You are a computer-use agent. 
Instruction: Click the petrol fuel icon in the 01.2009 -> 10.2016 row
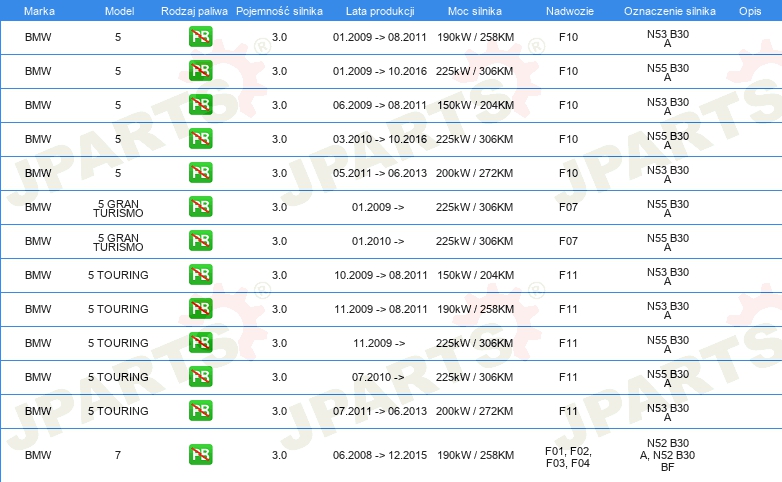pyautogui.click(x=200, y=70)
